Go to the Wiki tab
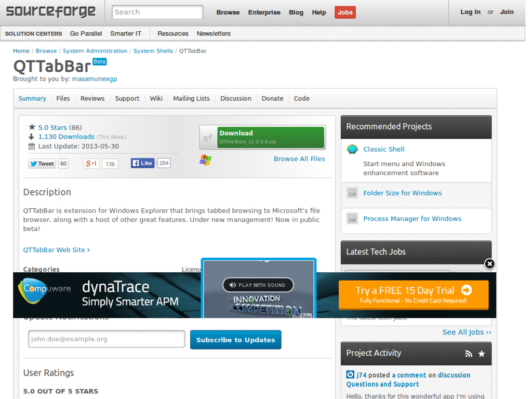The image size is (532, 399). coord(156,98)
